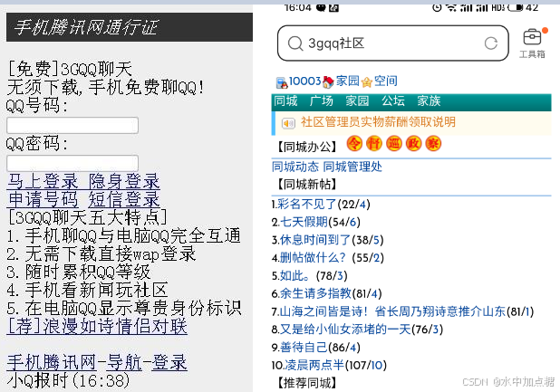Click the 登录 footer link
This screenshot has width=560, height=392.
tap(169, 363)
